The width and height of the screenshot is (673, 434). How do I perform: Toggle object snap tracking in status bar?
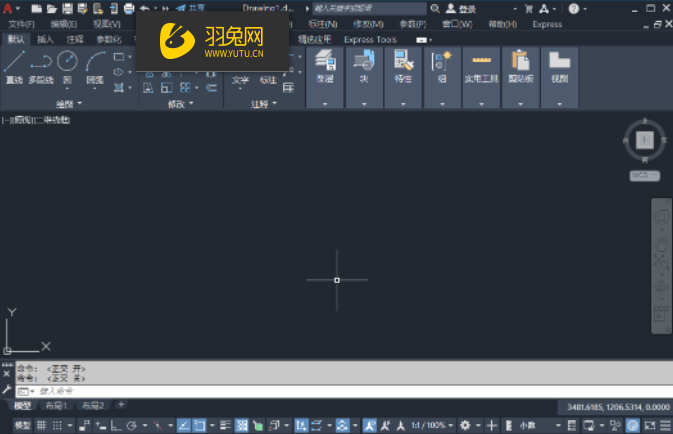coord(184,425)
